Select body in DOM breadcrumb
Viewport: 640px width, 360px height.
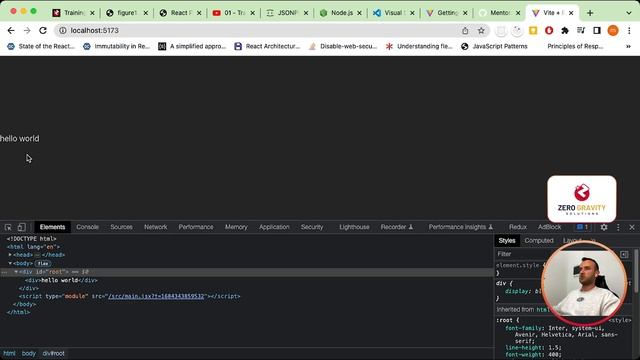pyautogui.click(x=29, y=353)
